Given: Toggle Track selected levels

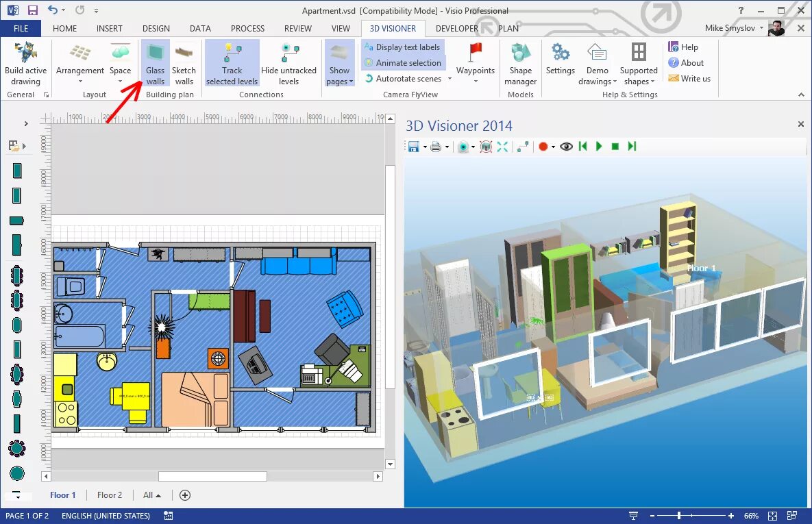Looking at the screenshot, I should [x=232, y=63].
